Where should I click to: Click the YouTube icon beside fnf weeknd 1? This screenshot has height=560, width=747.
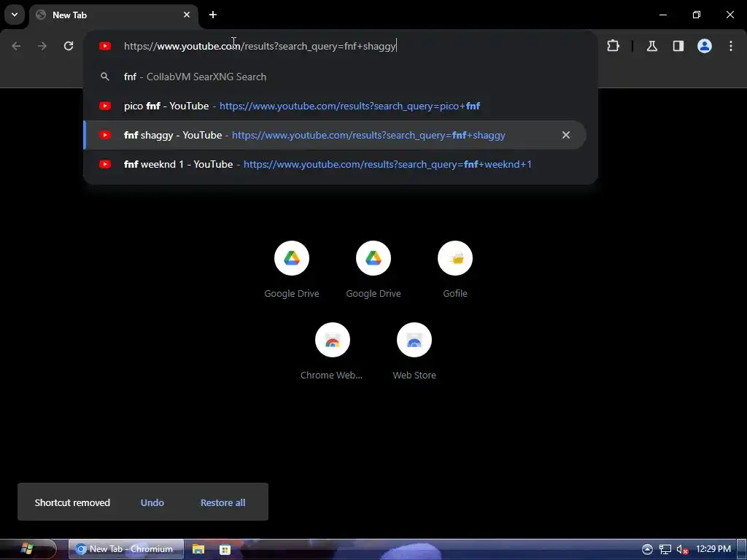click(105, 164)
